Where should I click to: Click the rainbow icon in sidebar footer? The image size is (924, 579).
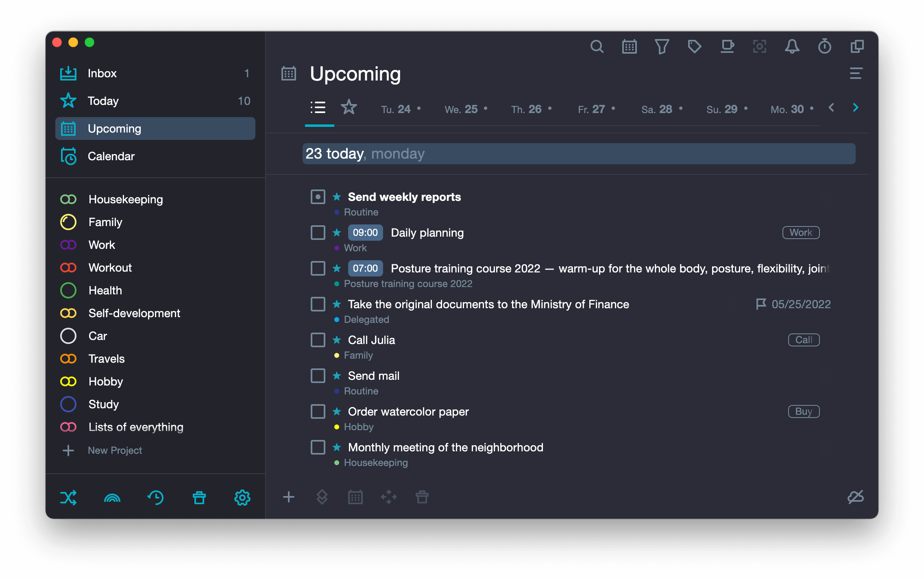pyautogui.click(x=112, y=498)
